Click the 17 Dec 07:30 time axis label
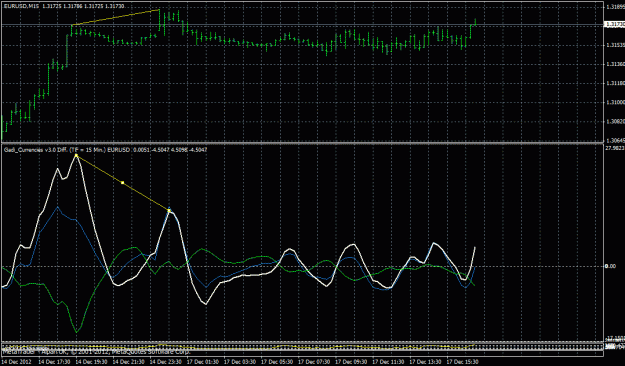 point(313,362)
